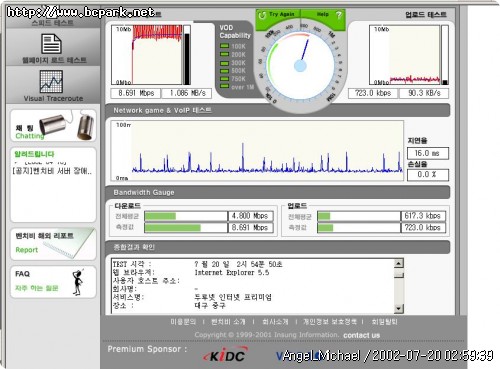Click the Help button
This screenshot has height=369, width=500.
click(323, 15)
